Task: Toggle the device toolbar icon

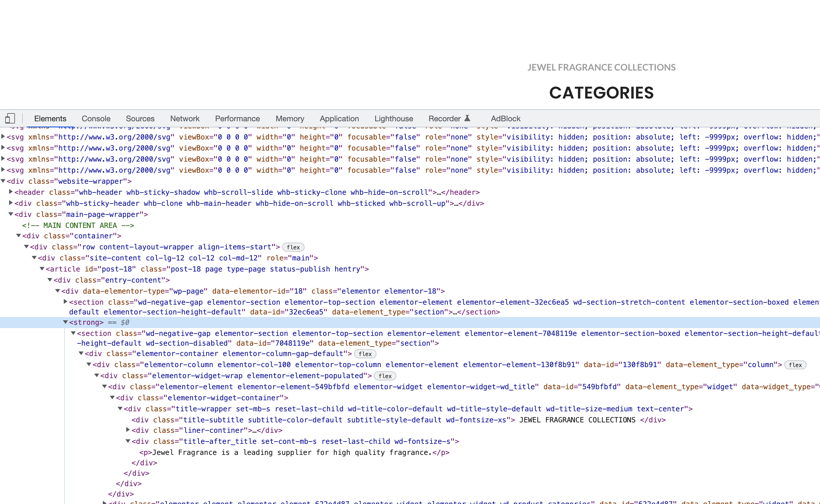Action: click(x=10, y=118)
